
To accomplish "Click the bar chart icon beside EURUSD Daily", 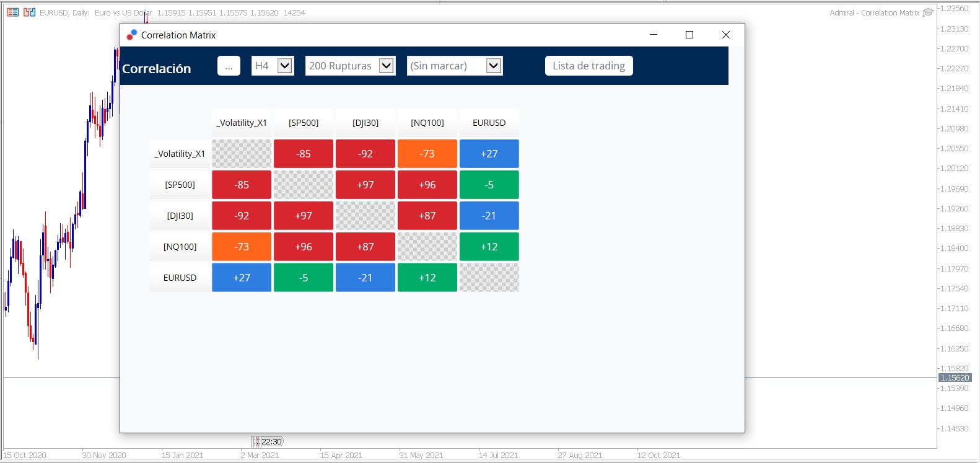I will (29, 12).
